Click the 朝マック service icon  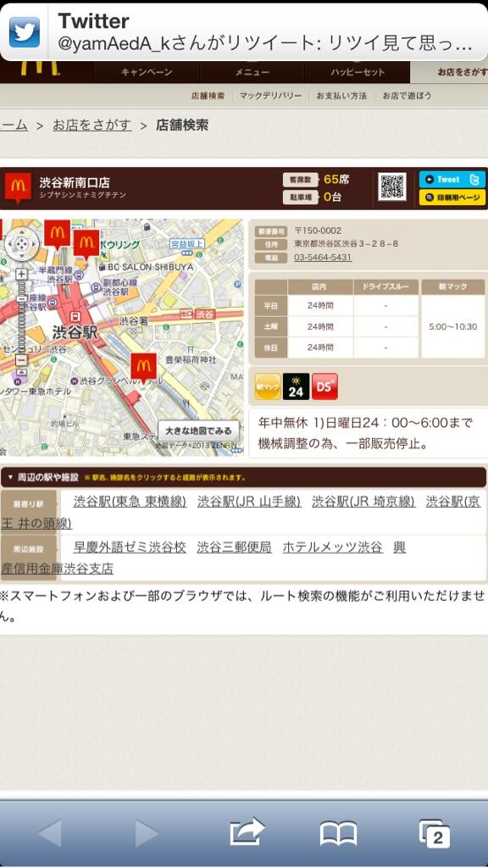(x=268, y=387)
